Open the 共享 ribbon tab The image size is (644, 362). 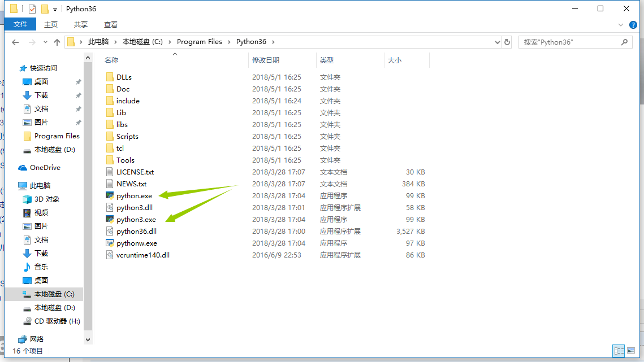pos(81,25)
